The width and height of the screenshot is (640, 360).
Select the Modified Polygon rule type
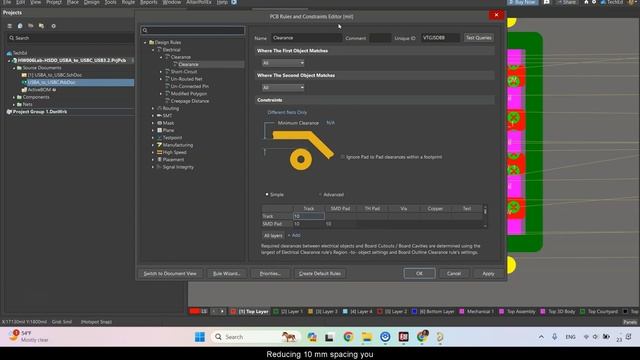click(x=189, y=94)
